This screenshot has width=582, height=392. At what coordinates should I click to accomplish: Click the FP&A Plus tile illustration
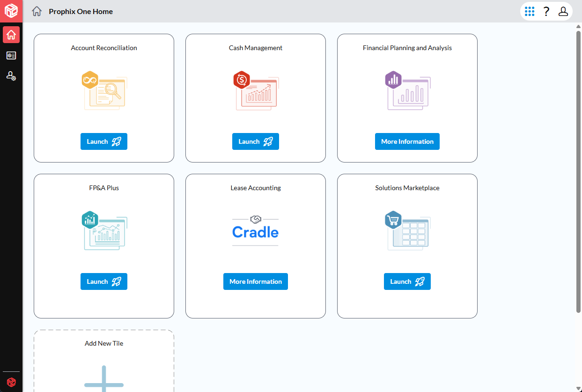[x=104, y=231]
